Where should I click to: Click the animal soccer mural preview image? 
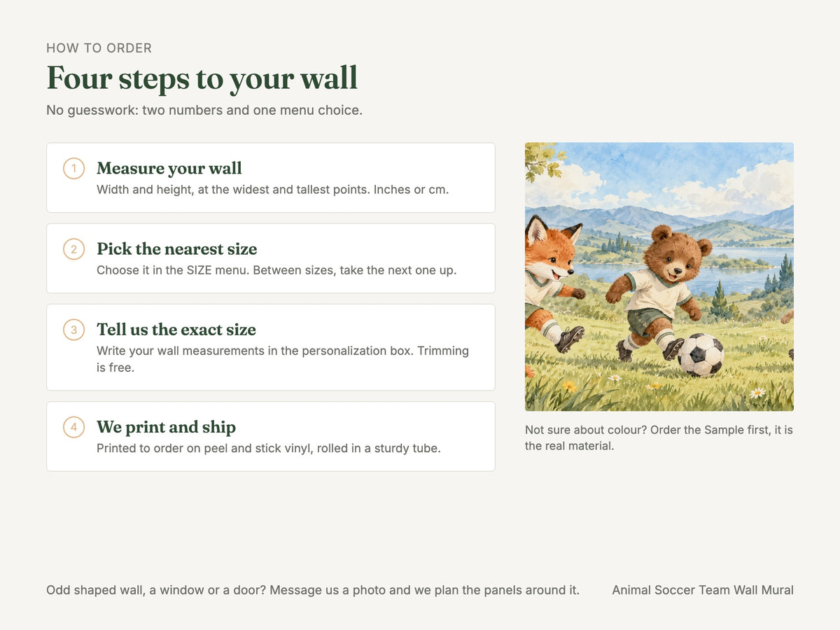tap(659, 276)
